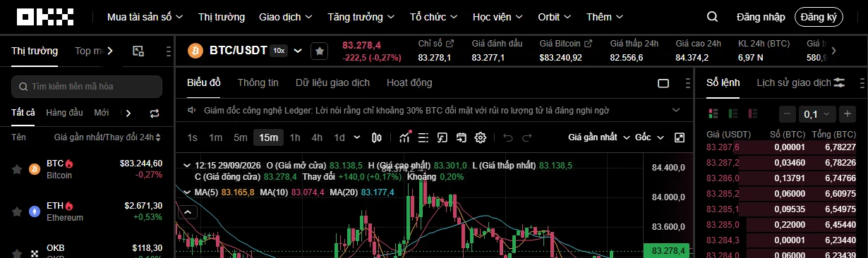The width and height of the screenshot is (868, 258).
Task: Open the drag handle menu of market panel
Action: (x=168, y=51)
